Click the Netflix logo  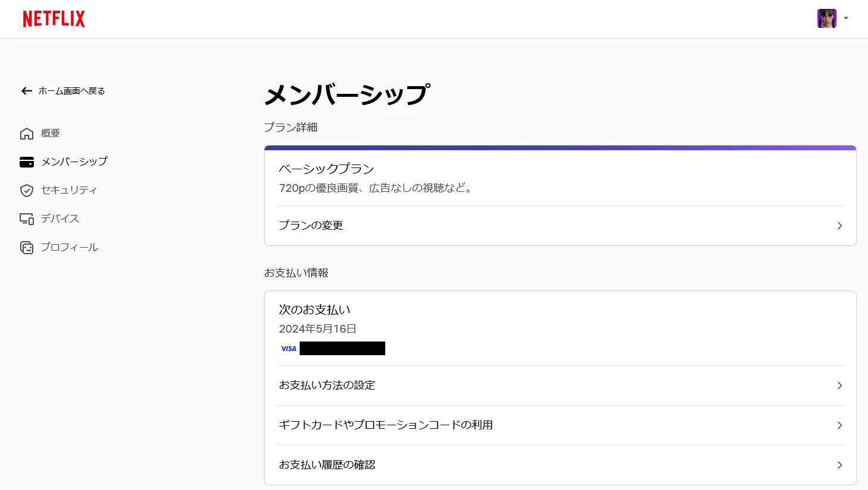click(54, 19)
